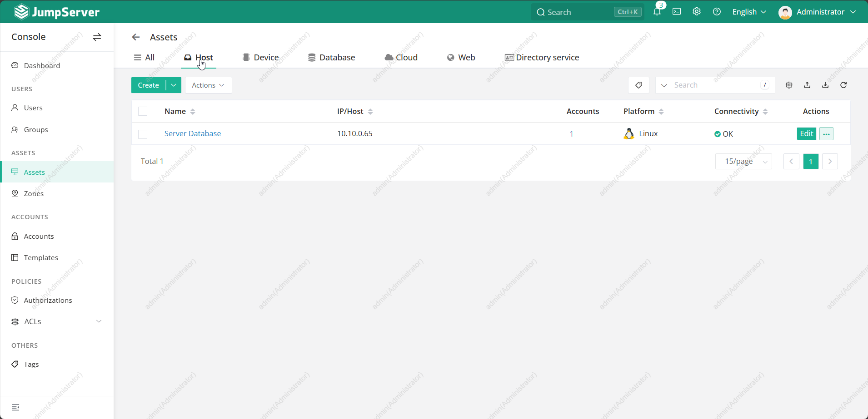The image size is (868, 419).
Task: Click the help question mark icon
Action: pos(717,12)
